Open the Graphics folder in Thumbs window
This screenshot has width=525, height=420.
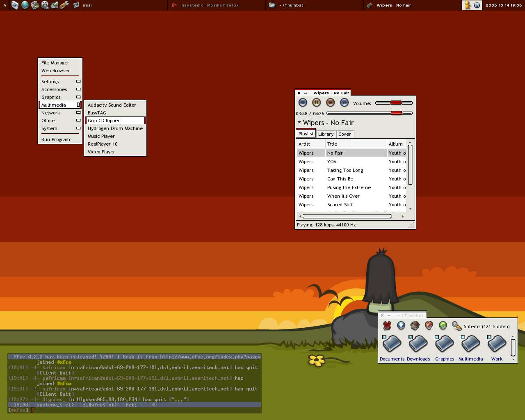point(445,348)
